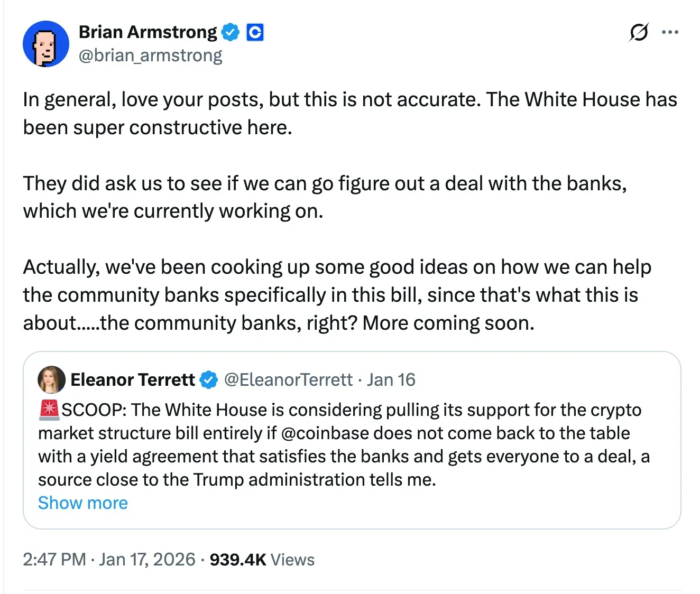Open the more options menu on the post
Screen dimensions: 700x594
click(x=670, y=32)
